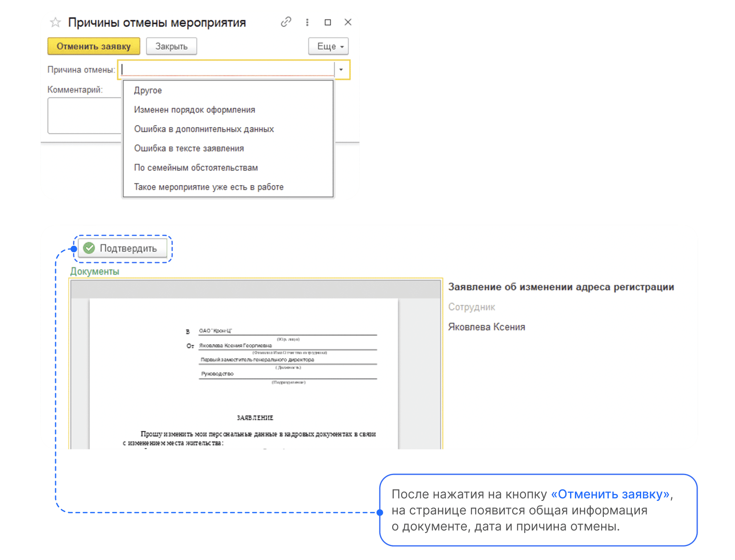Open the Документы section header
The height and width of the screenshot is (560, 735).
pyautogui.click(x=95, y=271)
